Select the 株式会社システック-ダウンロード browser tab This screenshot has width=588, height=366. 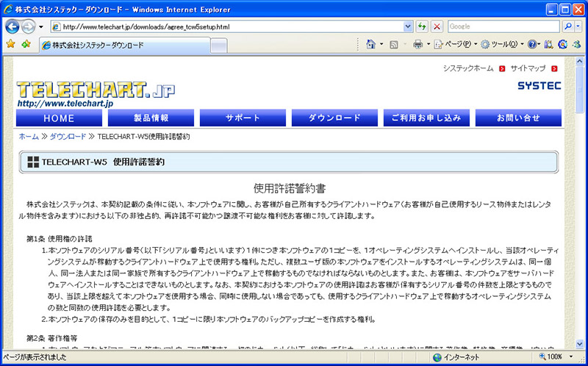(123, 46)
